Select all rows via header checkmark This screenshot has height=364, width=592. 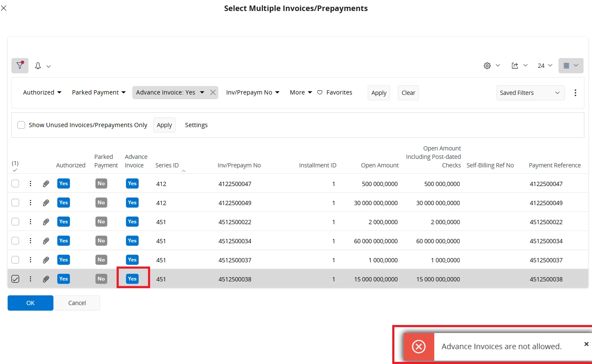[x=15, y=170]
